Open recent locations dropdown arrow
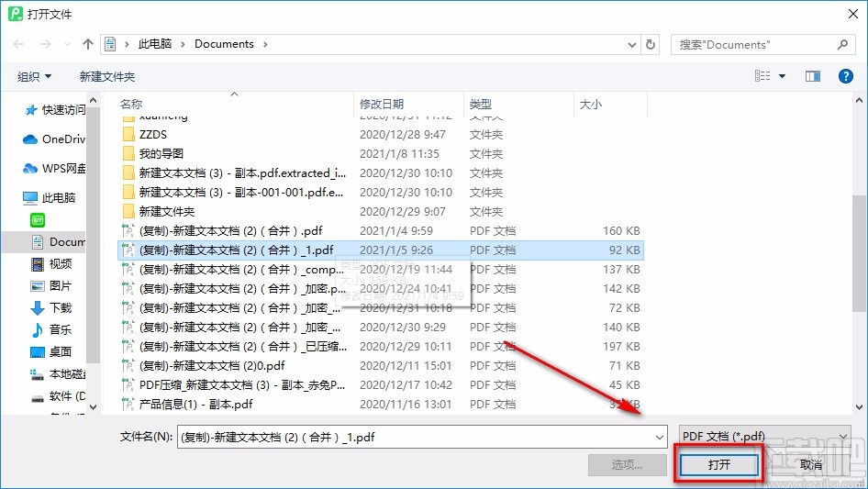Screen dimensions: 868x489 [67, 44]
